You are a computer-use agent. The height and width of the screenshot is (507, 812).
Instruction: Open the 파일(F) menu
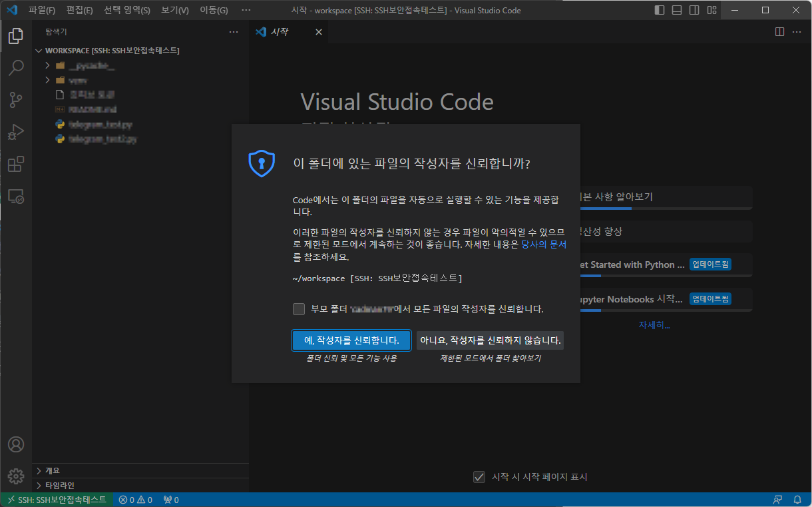(42, 10)
